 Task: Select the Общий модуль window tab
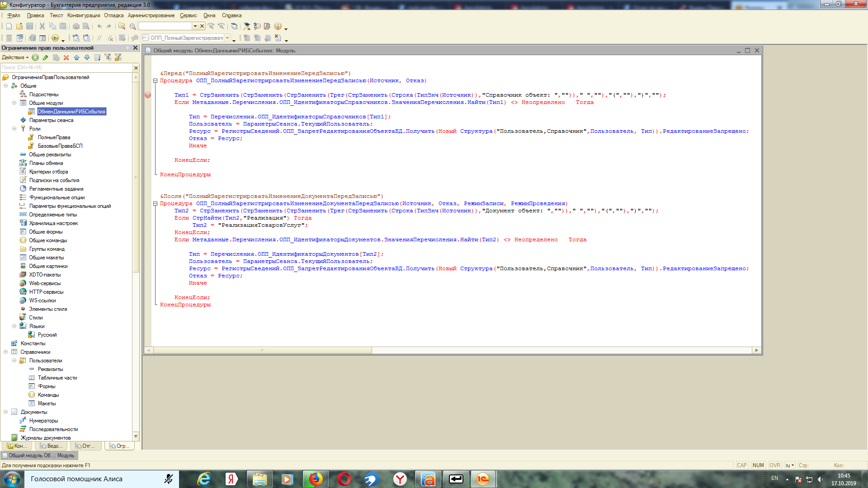click(x=39, y=455)
